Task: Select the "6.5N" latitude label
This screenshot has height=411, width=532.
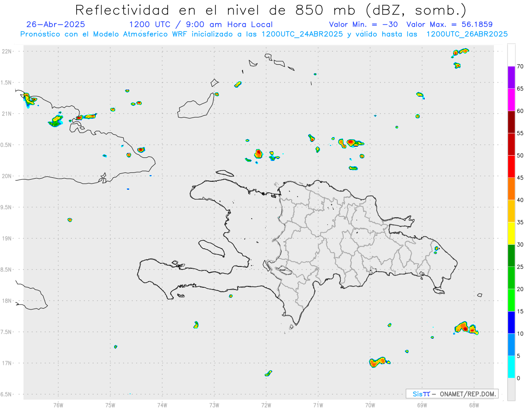Action: click(7, 394)
